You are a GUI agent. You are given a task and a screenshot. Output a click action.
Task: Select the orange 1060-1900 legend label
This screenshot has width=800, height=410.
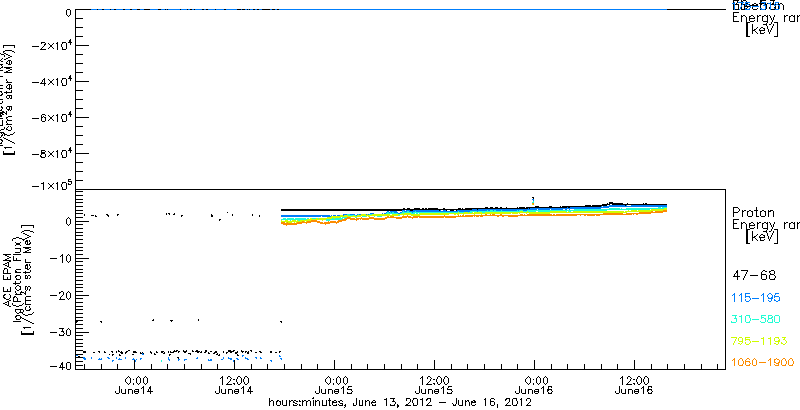763,362
